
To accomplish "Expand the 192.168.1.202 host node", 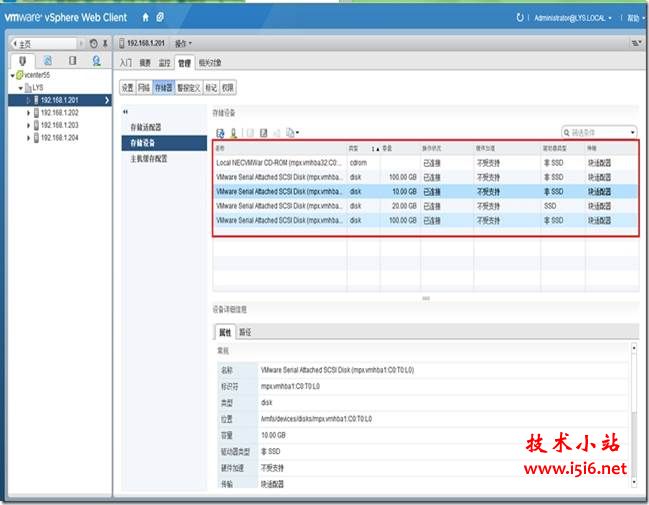I will tap(28, 113).
